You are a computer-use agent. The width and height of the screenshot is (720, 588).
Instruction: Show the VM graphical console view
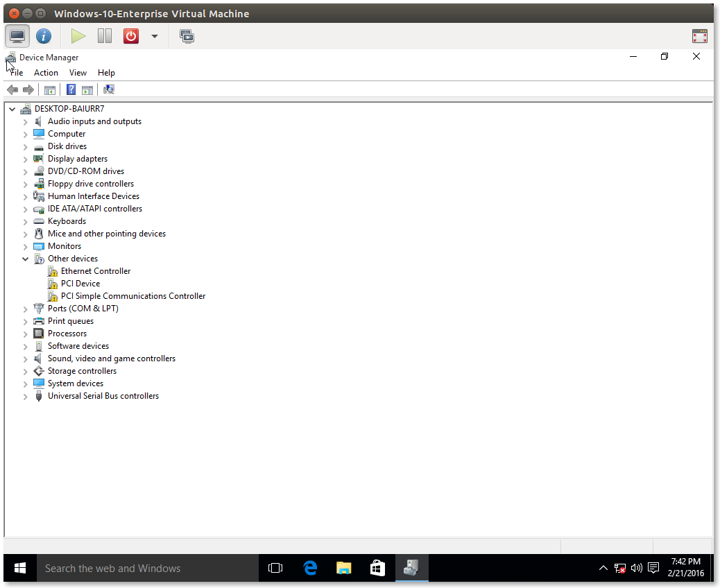[x=17, y=36]
